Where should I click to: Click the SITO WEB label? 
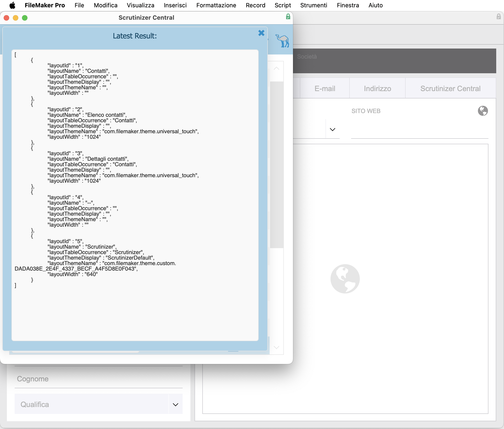tap(366, 111)
